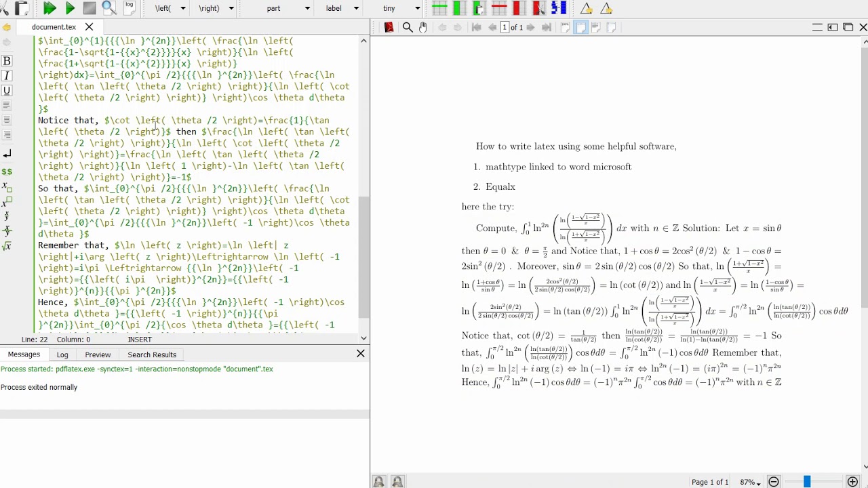868x488 pixels.
Task: Go to last page in PDF viewer
Action: click(547, 27)
